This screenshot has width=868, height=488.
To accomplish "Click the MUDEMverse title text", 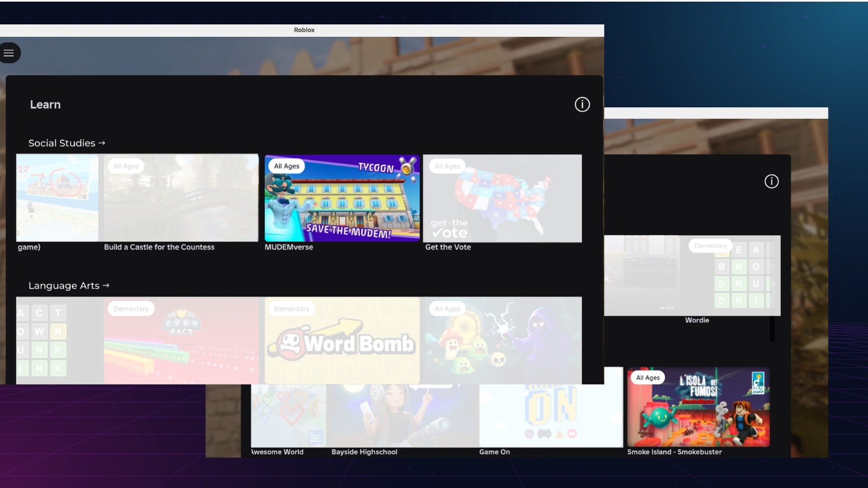I will (289, 247).
